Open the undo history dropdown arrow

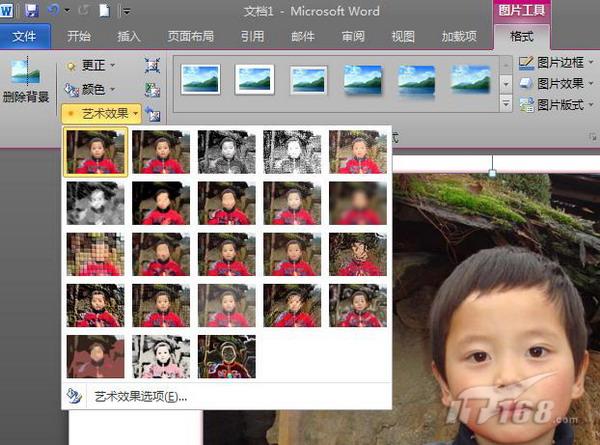click(x=67, y=11)
